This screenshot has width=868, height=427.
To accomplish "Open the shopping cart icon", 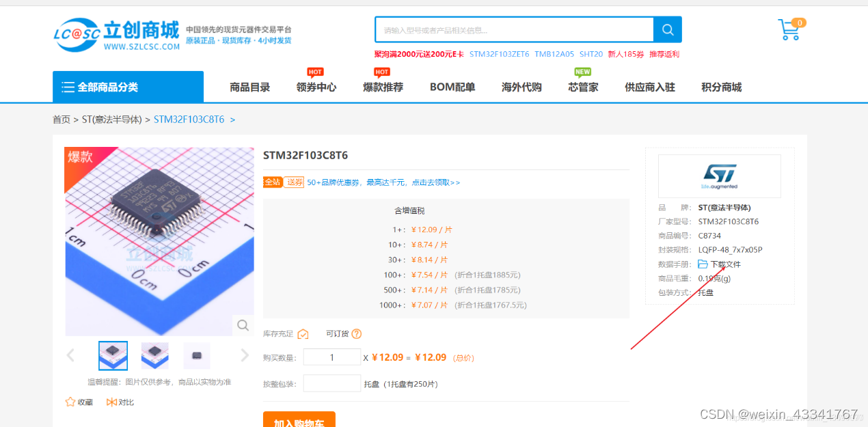I will (x=789, y=30).
